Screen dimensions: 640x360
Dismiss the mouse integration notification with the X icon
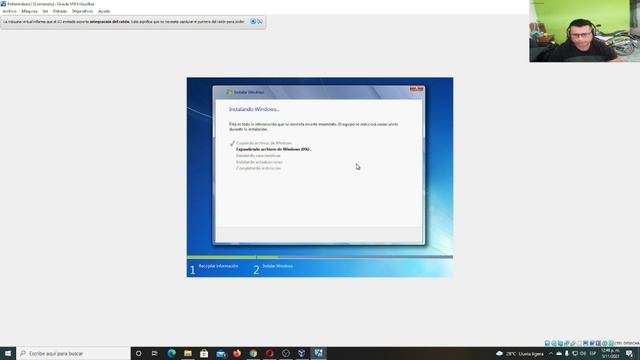(253, 21)
